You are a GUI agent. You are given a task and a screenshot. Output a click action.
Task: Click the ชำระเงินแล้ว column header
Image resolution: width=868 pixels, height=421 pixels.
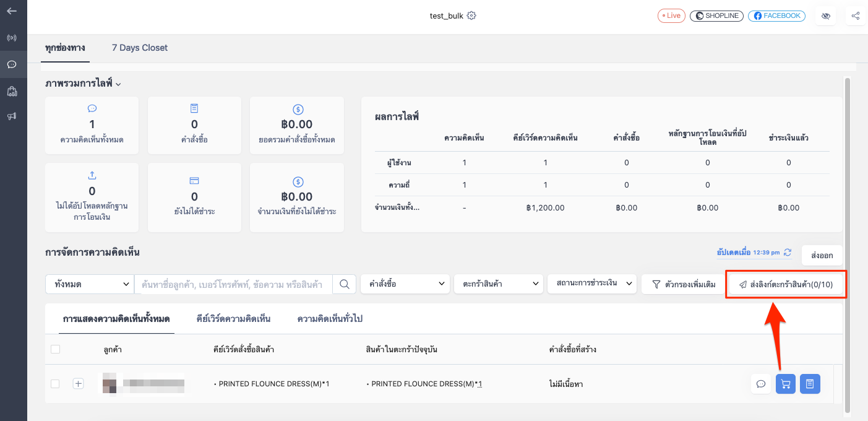pos(788,137)
